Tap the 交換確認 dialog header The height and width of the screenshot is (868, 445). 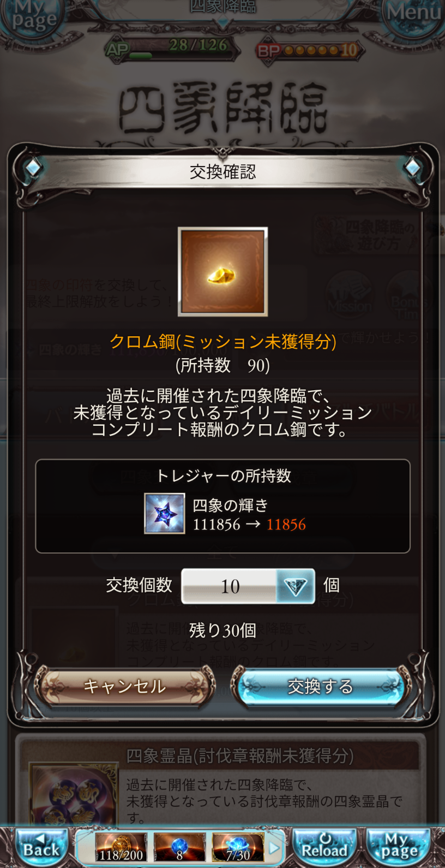222,172
